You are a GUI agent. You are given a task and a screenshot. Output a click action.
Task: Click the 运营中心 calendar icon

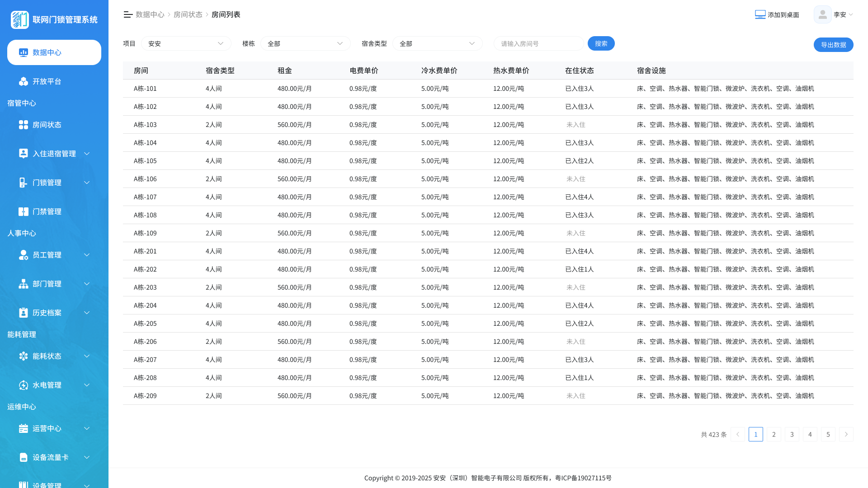click(x=24, y=428)
